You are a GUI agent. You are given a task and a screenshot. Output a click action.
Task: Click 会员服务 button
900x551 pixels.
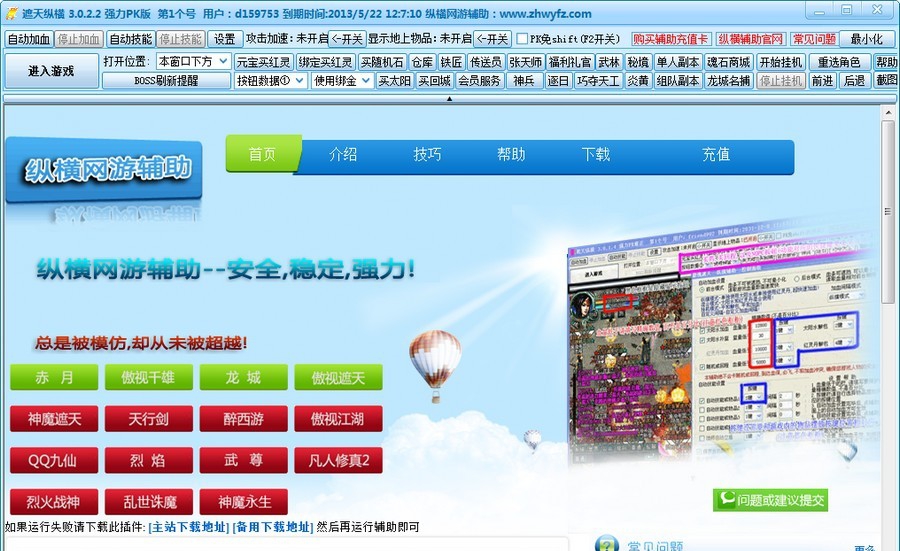480,80
